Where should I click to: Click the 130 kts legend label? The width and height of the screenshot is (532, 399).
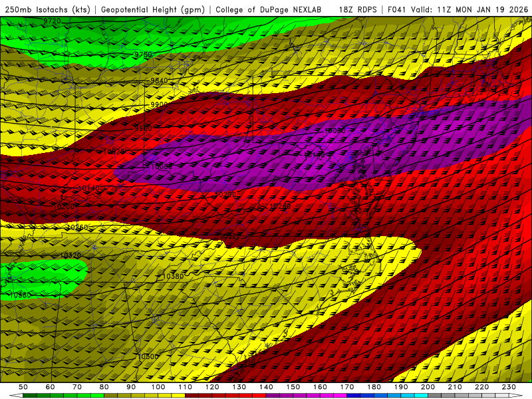pos(239,387)
